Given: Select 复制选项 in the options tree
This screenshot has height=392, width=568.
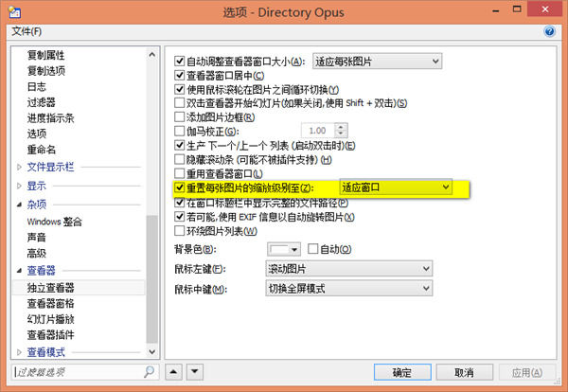Looking at the screenshot, I should [46, 71].
